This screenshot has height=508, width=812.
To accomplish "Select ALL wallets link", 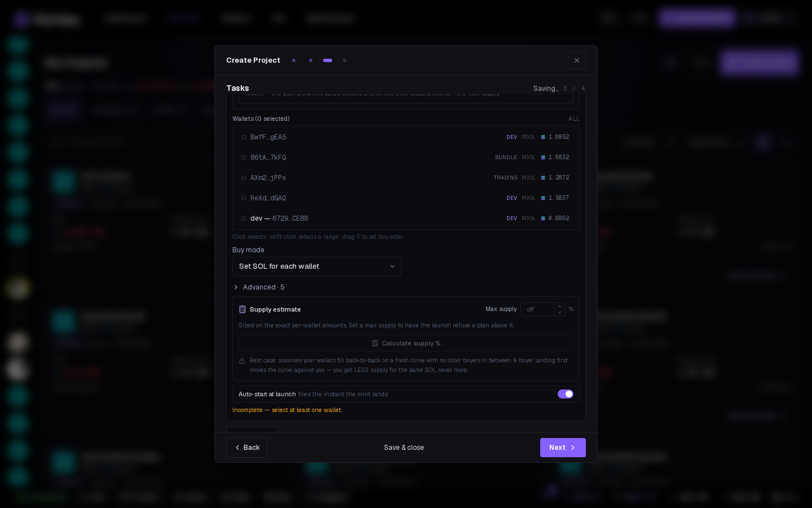I will pos(574,119).
